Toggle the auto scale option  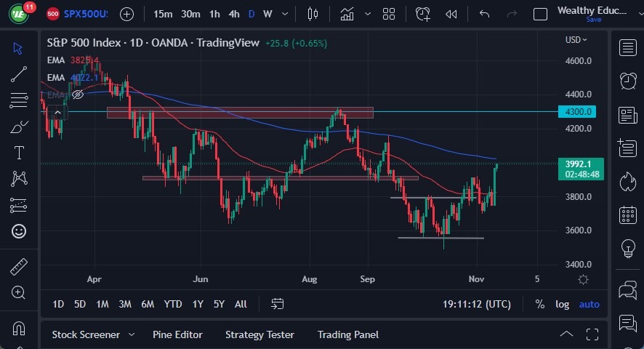click(x=589, y=304)
